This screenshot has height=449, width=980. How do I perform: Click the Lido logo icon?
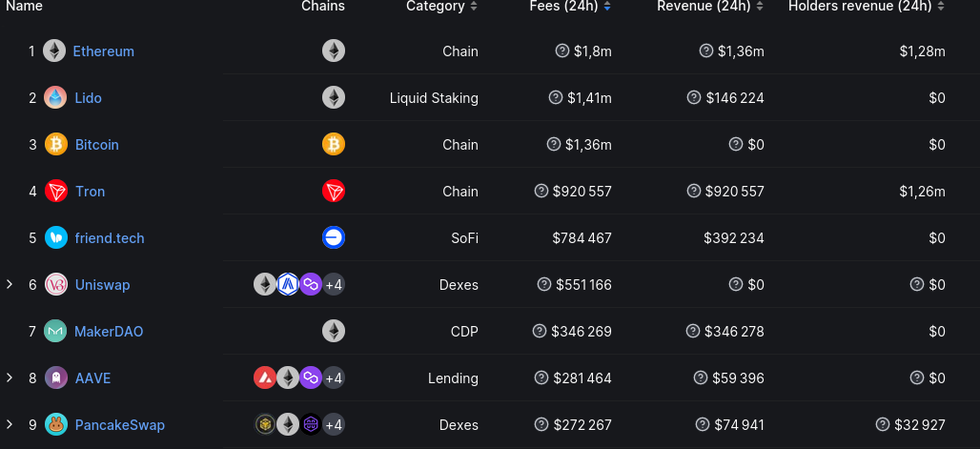56,98
